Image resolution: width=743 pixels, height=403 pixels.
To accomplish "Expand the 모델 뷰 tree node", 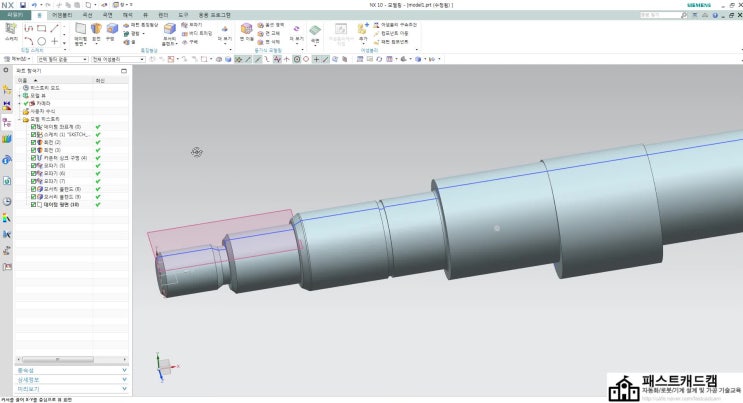I will pos(20,95).
